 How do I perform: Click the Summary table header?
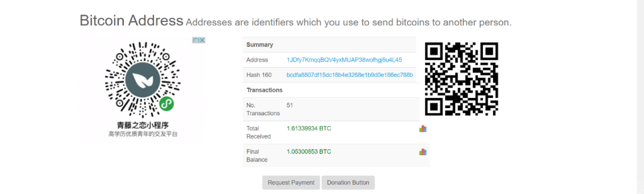260,45
